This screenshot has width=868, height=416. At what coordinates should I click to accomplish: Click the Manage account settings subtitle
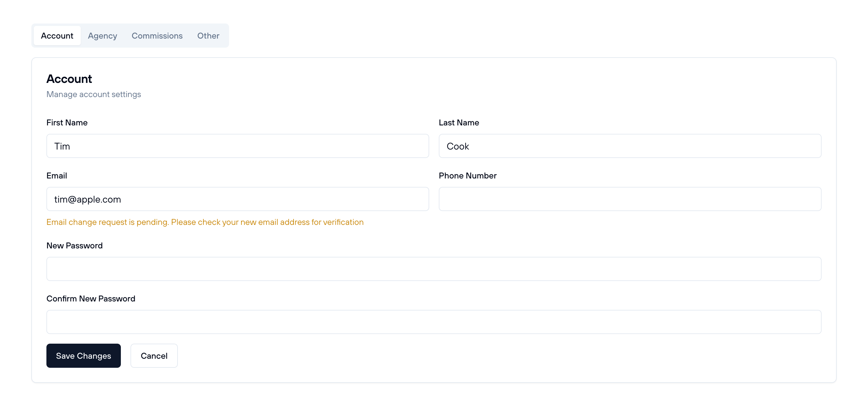pos(94,94)
